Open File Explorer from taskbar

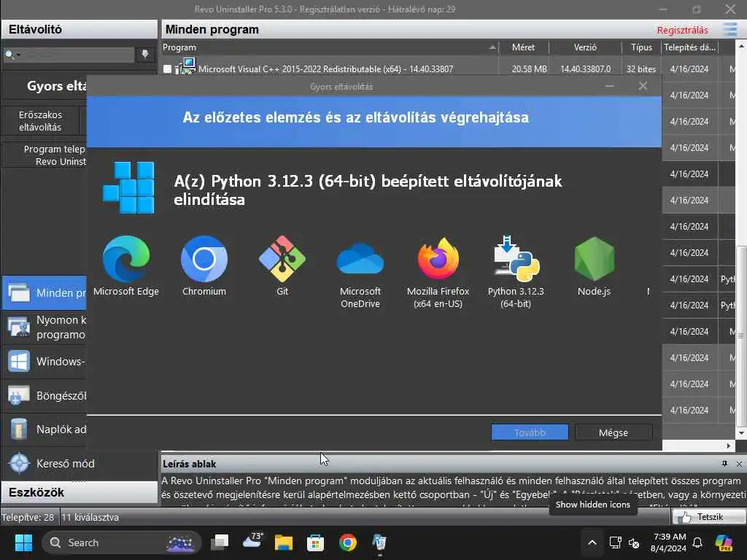coord(284,542)
